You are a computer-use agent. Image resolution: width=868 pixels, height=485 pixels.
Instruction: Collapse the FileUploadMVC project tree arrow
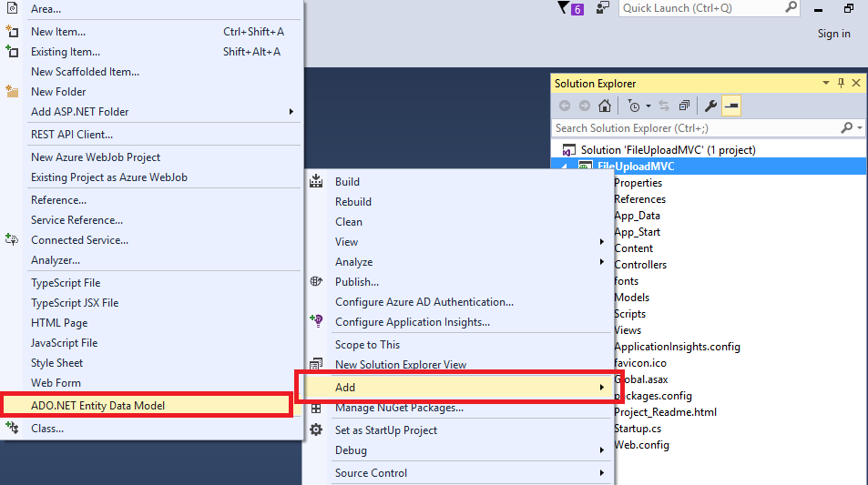click(x=565, y=166)
